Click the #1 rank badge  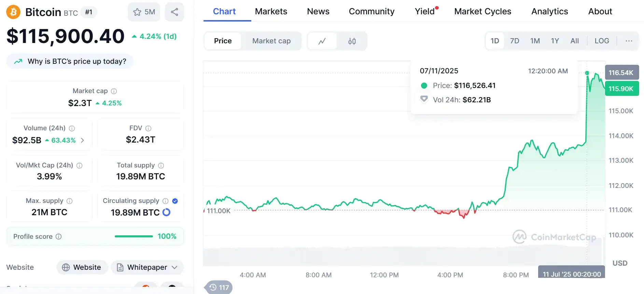89,12
